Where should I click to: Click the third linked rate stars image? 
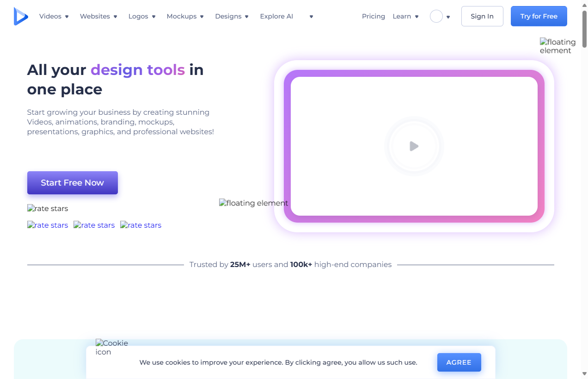[141, 225]
